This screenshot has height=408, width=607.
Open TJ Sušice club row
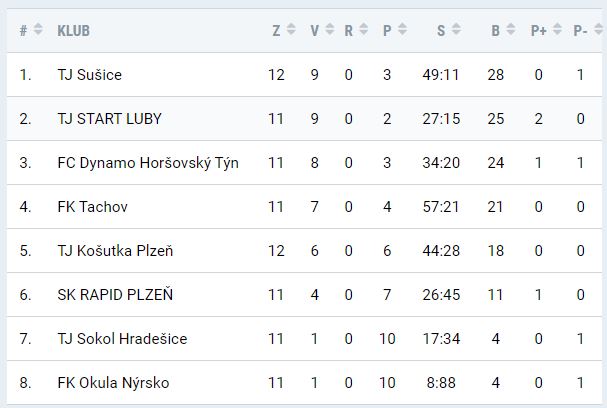click(90, 75)
